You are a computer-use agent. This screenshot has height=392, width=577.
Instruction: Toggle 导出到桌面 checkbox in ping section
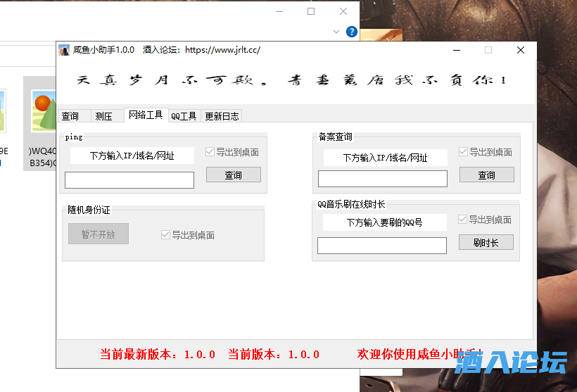point(210,152)
